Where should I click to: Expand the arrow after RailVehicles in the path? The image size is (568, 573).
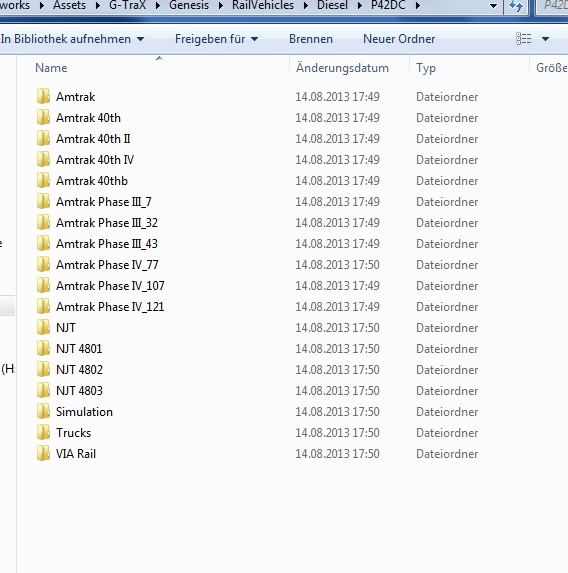point(306,5)
